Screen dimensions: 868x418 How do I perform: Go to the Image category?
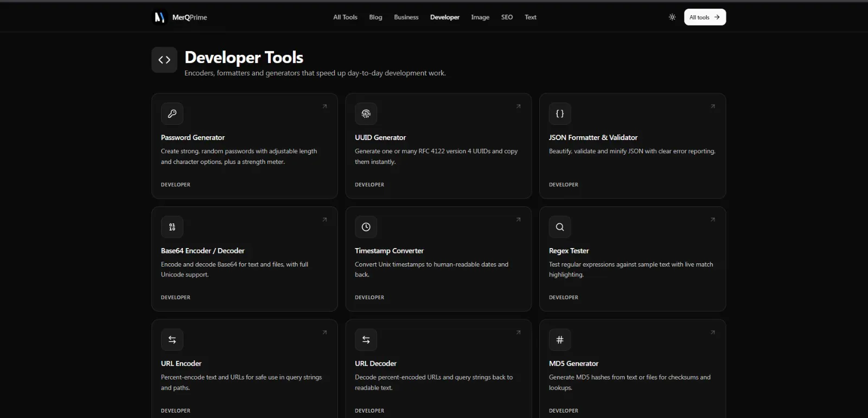pos(480,17)
